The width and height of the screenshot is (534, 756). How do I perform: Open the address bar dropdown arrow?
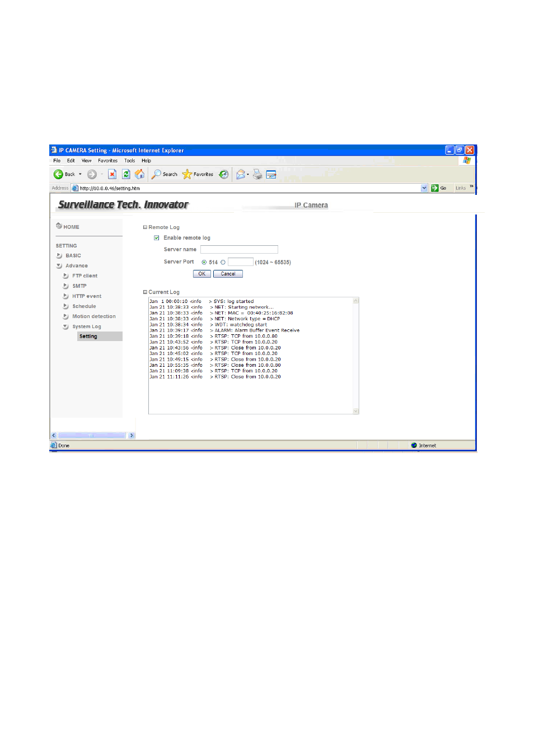coord(424,188)
